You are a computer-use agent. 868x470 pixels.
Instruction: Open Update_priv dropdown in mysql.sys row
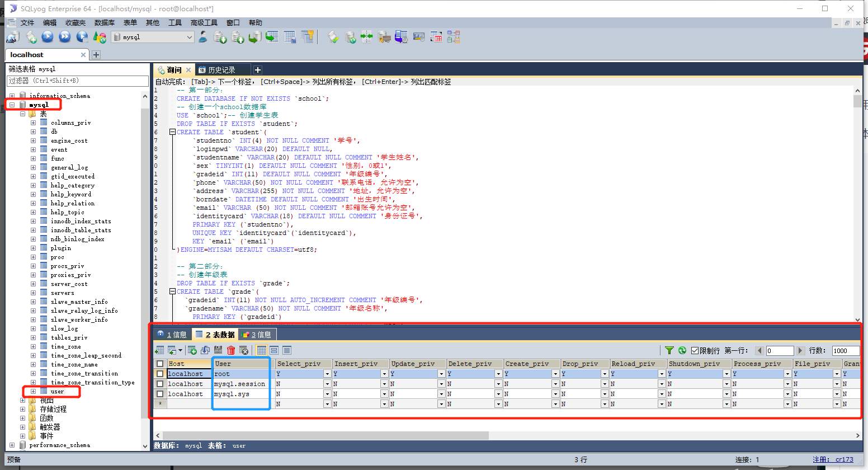coord(441,394)
